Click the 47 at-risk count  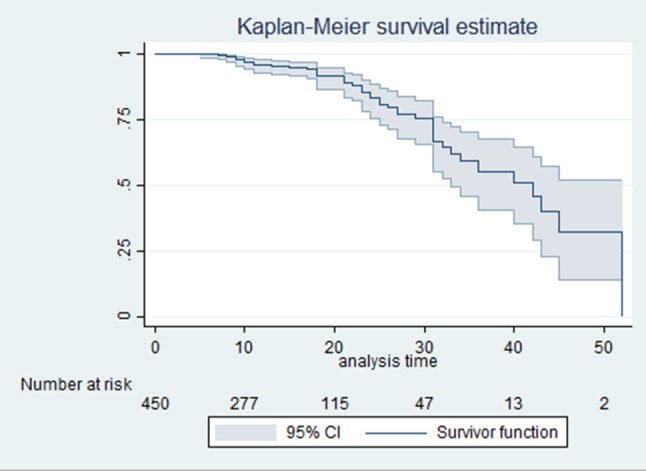coord(424,404)
